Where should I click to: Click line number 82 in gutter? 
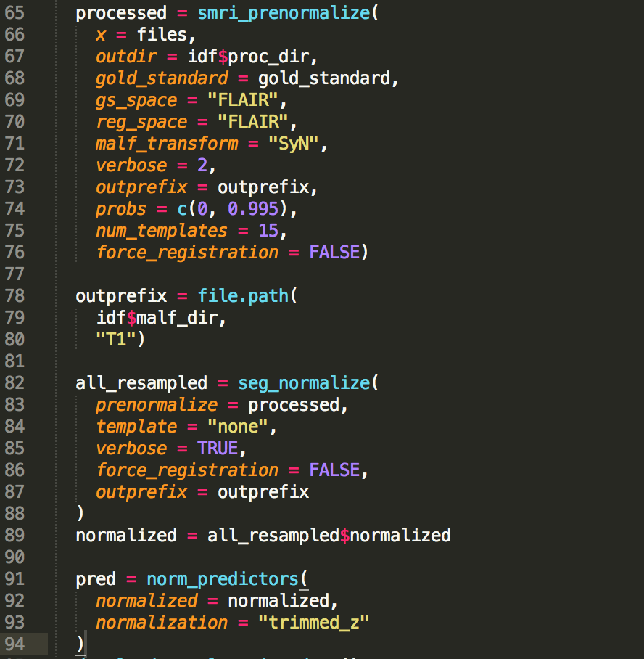pyautogui.click(x=15, y=383)
